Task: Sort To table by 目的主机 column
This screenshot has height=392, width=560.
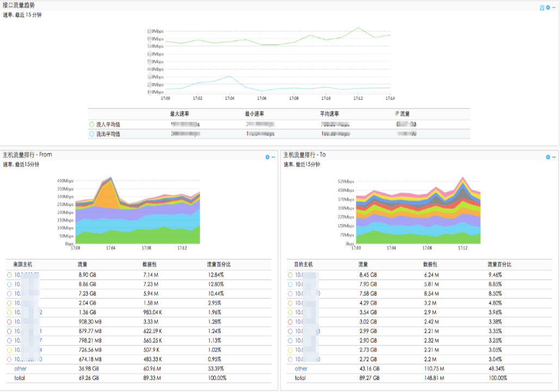Action: pos(303,265)
